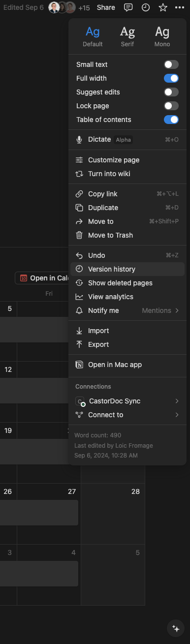Click the Share button
The height and width of the screenshot is (644, 190).
(106, 7)
